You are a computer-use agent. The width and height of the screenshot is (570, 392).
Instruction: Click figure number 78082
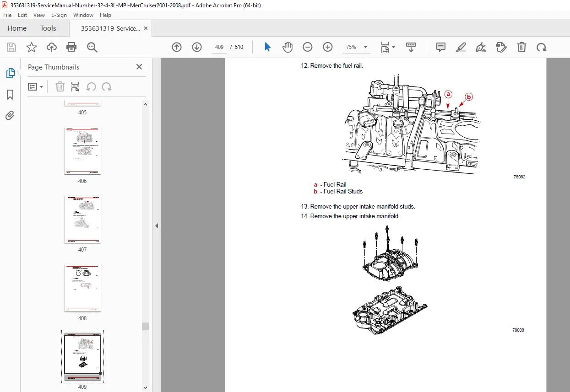[519, 177]
